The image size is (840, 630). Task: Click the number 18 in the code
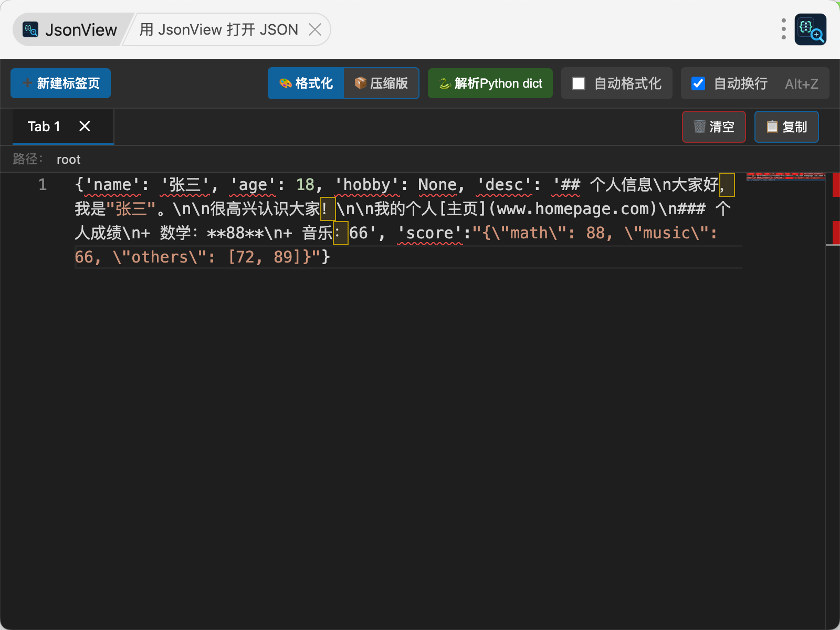click(305, 185)
